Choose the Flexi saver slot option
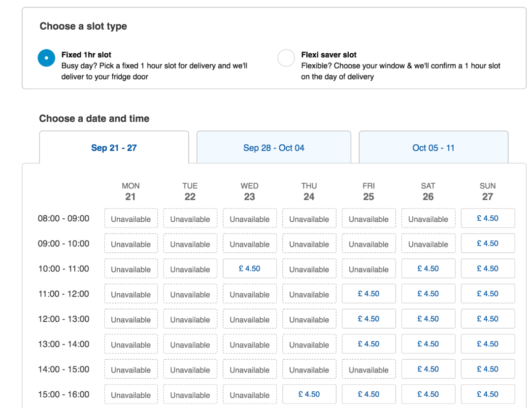The image size is (532, 408). pos(286,58)
